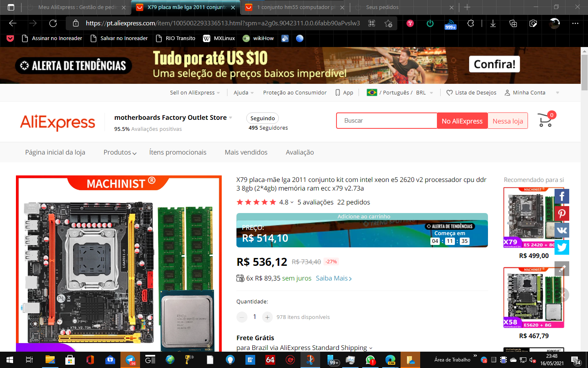This screenshot has height=368, width=588.
Task: Add this page to favorites
Action: coord(388,23)
